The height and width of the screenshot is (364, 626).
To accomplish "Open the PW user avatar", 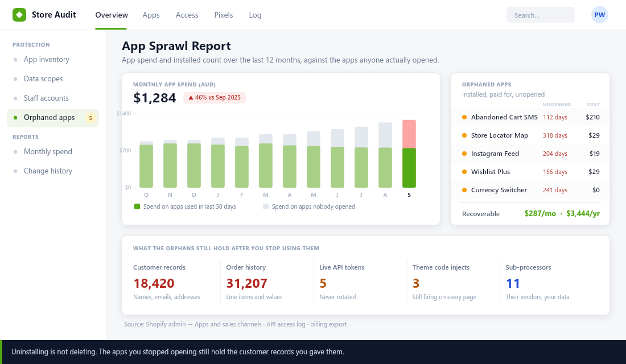I will click(x=599, y=15).
